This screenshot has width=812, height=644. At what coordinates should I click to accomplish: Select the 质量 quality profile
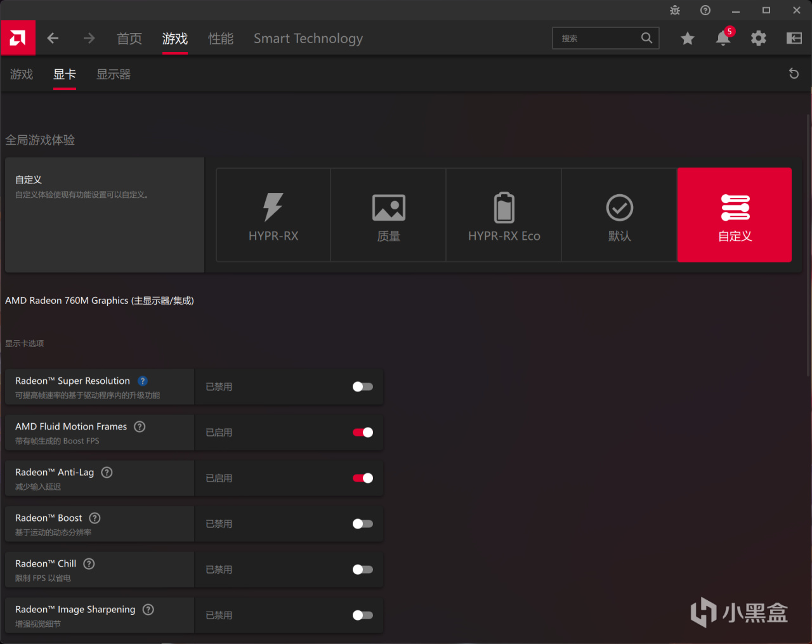point(388,215)
